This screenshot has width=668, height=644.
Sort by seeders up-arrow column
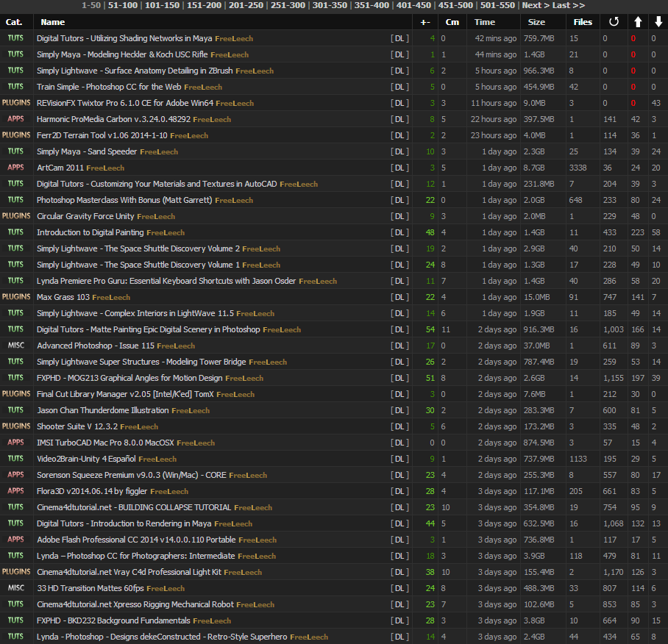coord(638,22)
